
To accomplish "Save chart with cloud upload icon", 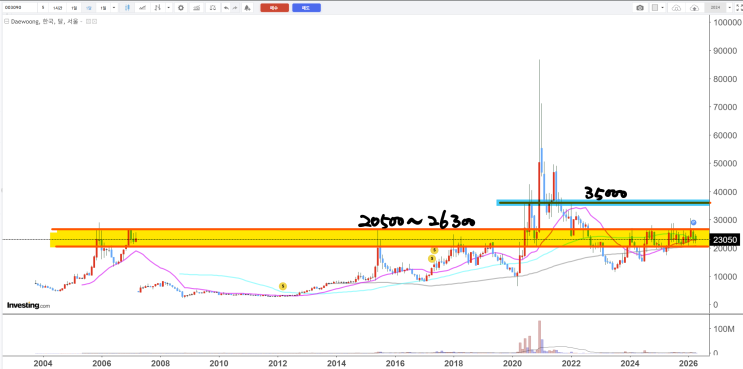I will [694, 8].
